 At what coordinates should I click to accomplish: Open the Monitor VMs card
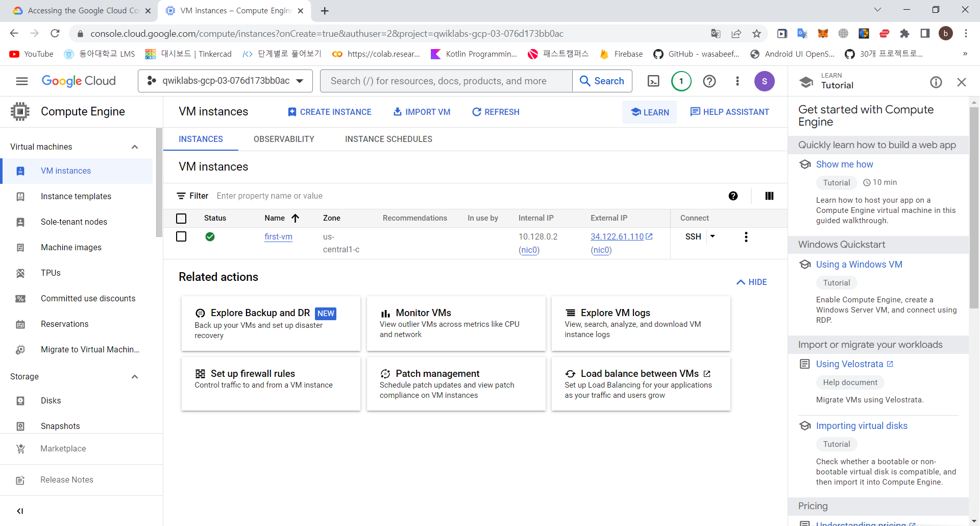[x=456, y=323]
